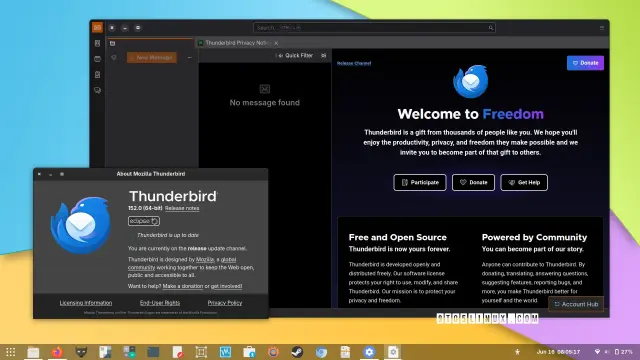Click the magnifier icon in search box

[491, 28]
